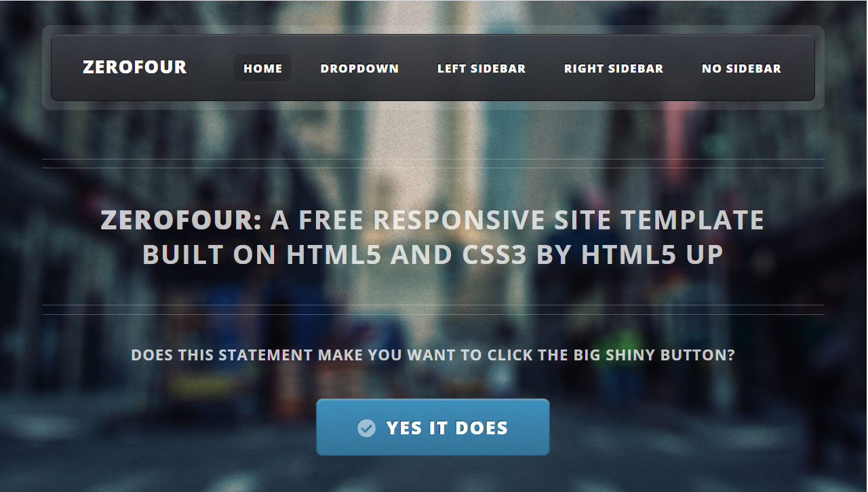Navigate to the Left Sidebar page
The image size is (868, 492).
click(481, 69)
